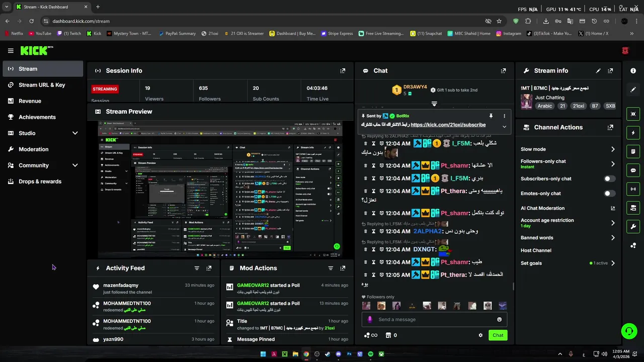Collapse the pinned message with its chevron

(504, 127)
